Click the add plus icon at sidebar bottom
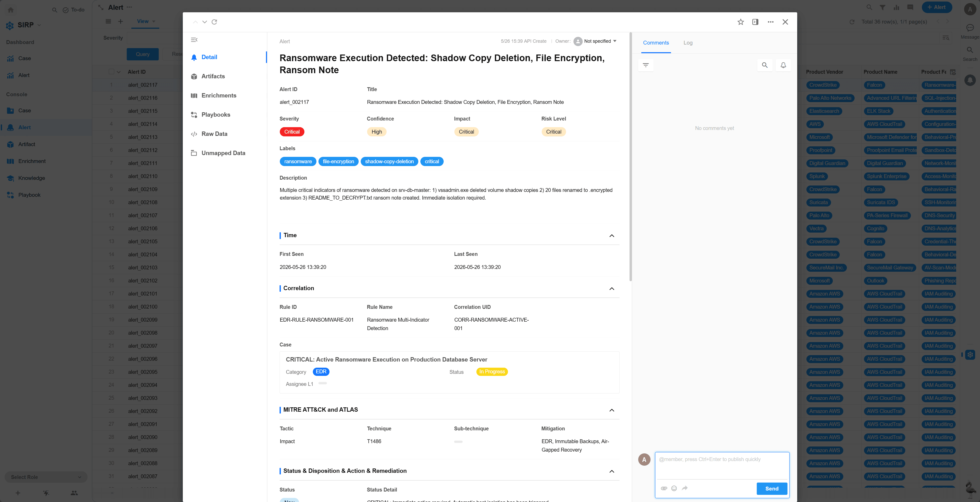 (x=18, y=493)
